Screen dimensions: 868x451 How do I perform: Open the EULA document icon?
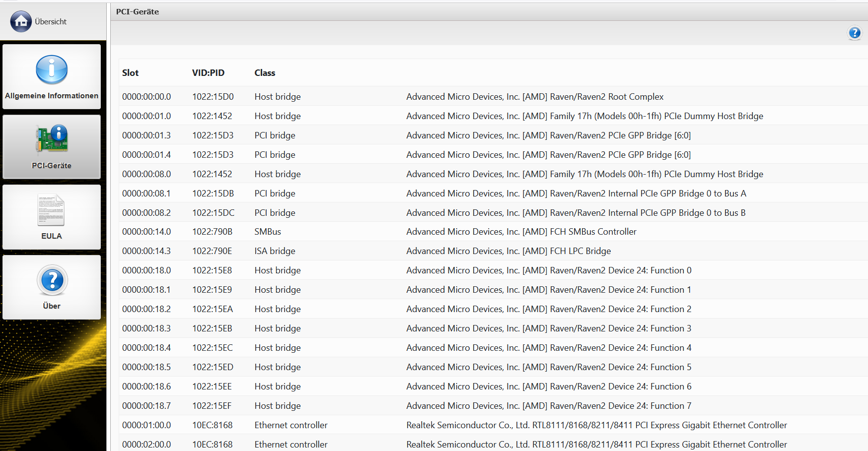click(x=52, y=210)
